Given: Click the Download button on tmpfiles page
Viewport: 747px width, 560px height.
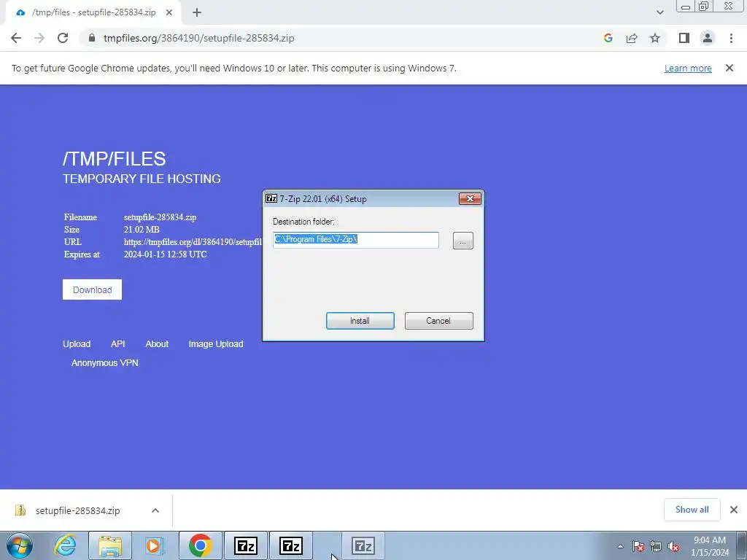Looking at the screenshot, I should pyautogui.click(x=93, y=289).
